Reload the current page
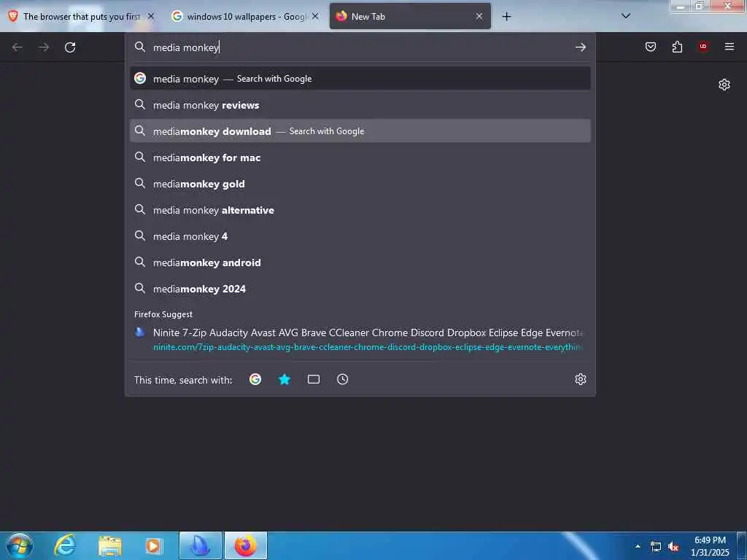This screenshot has height=560, width=747. 70,47
